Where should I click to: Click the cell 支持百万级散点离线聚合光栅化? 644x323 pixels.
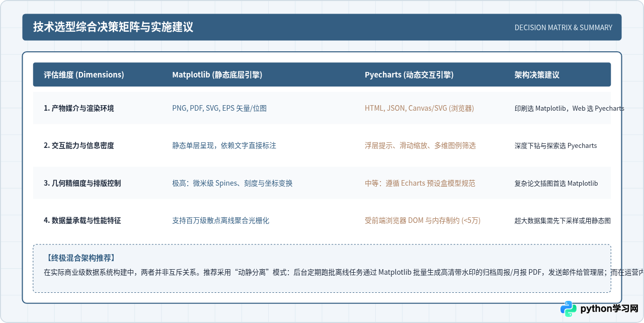[221, 220]
